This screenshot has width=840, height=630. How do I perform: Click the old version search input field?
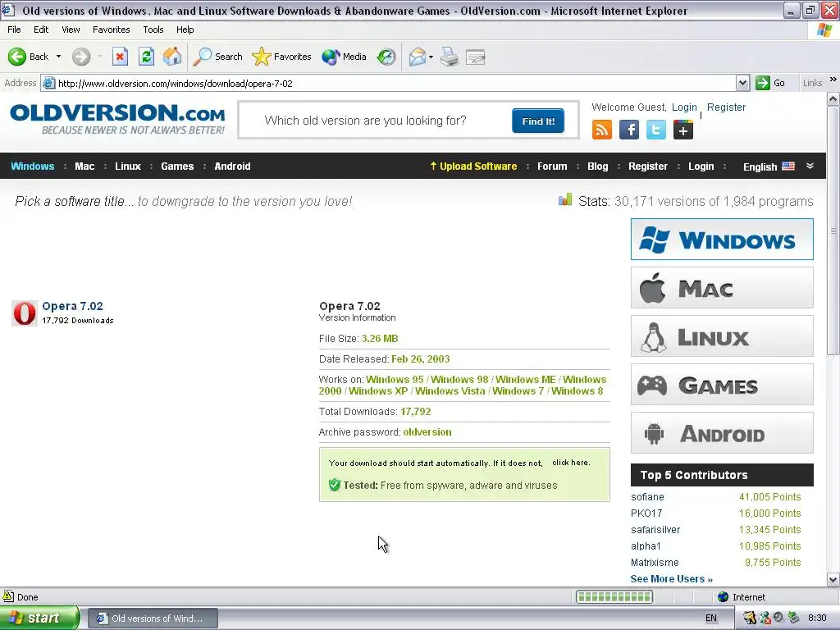375,121
